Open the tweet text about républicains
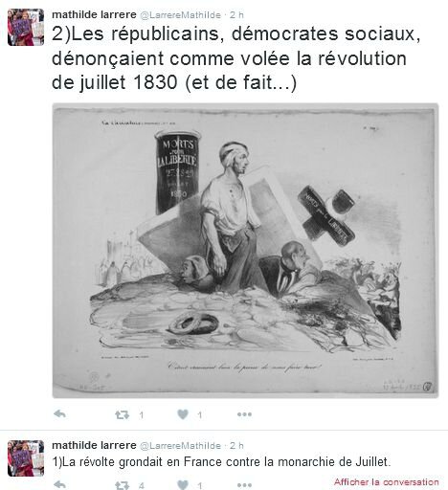The height and width of the screenshot is (490, 448). pyautogui.click(x=236, y=58)
